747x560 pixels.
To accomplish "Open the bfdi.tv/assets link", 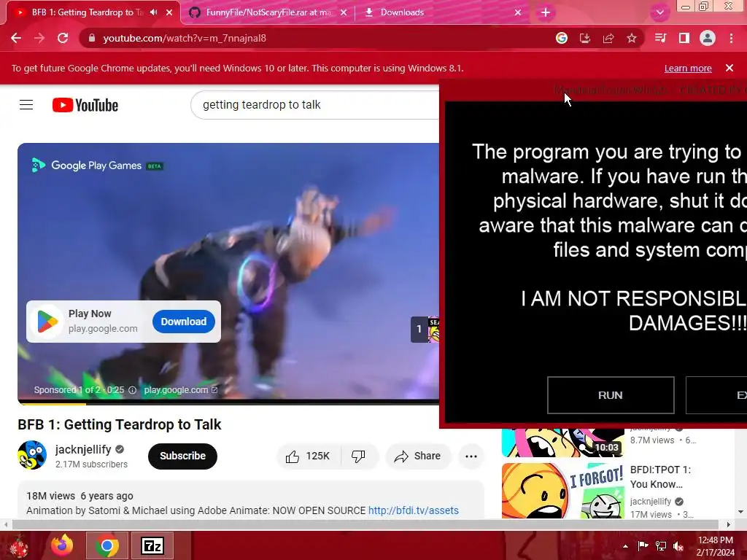I will point(413,510).
